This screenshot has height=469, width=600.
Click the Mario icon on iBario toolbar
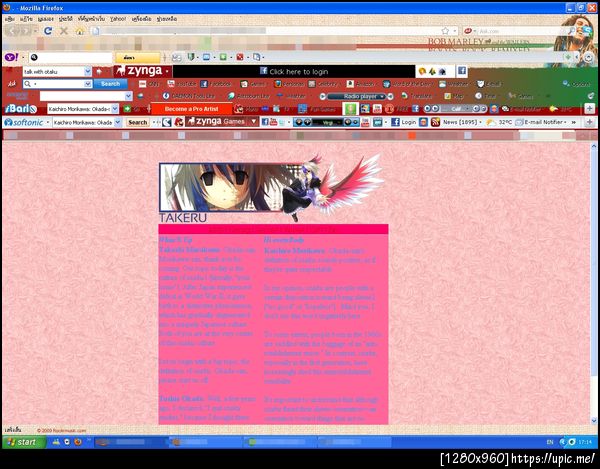coord(239,109)
